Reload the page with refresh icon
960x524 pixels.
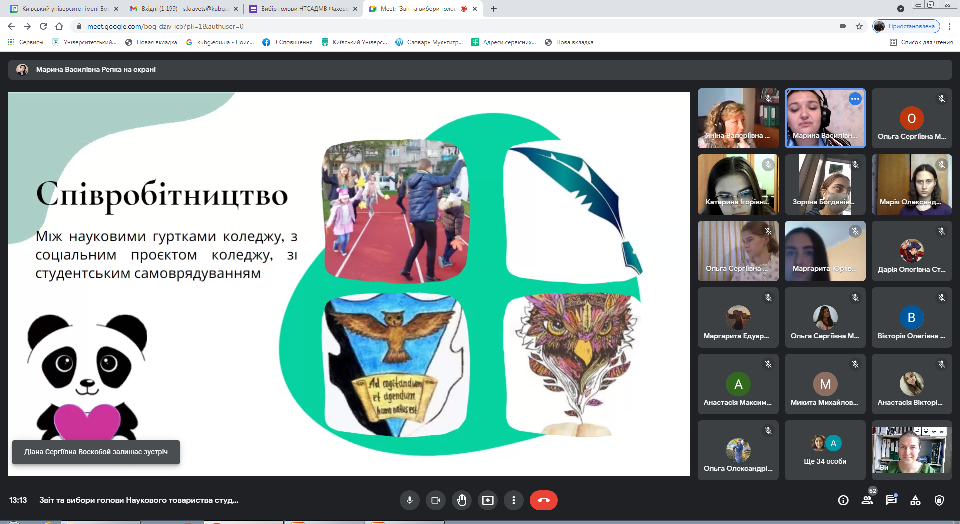pyautogui.click(x=43, y=26)
